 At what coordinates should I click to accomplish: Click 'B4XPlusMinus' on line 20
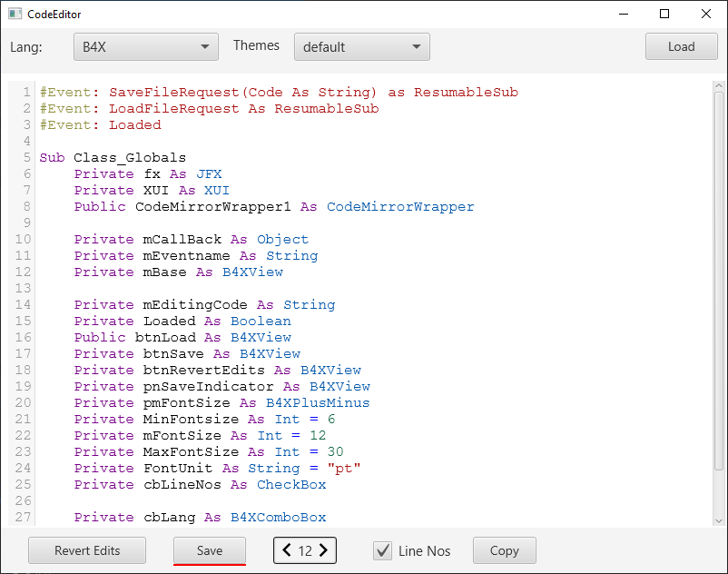click(318, 402)
